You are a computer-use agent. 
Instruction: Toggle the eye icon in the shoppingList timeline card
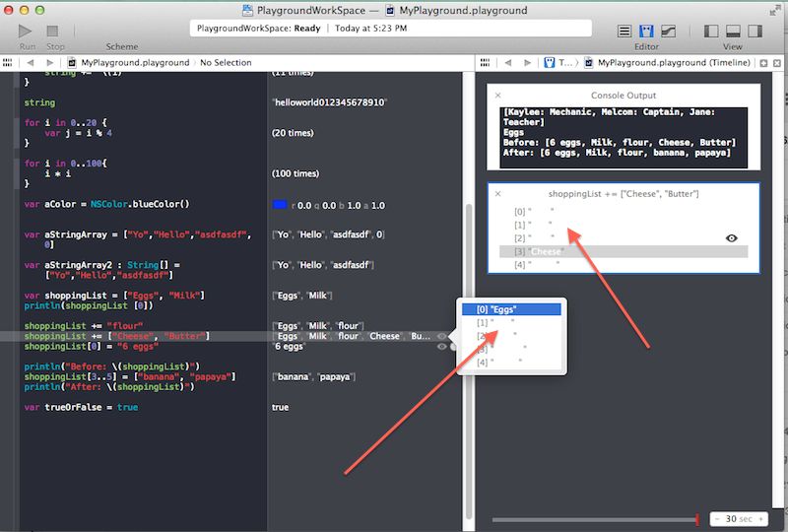732,238
